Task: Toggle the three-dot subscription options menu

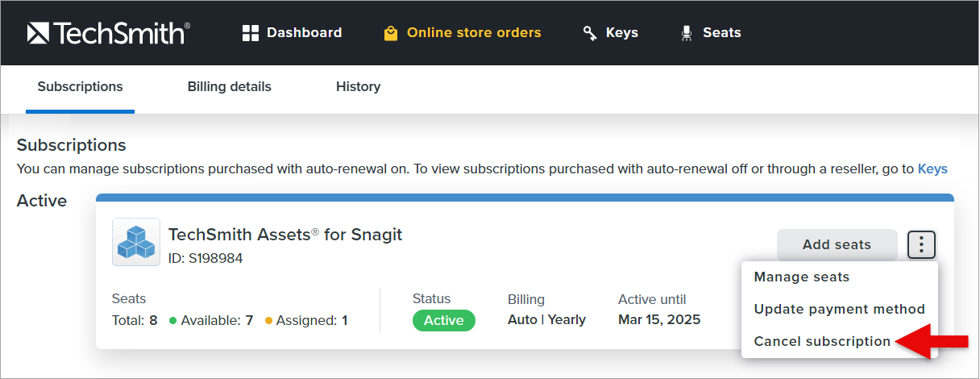Action: click(x=922, y=244)
